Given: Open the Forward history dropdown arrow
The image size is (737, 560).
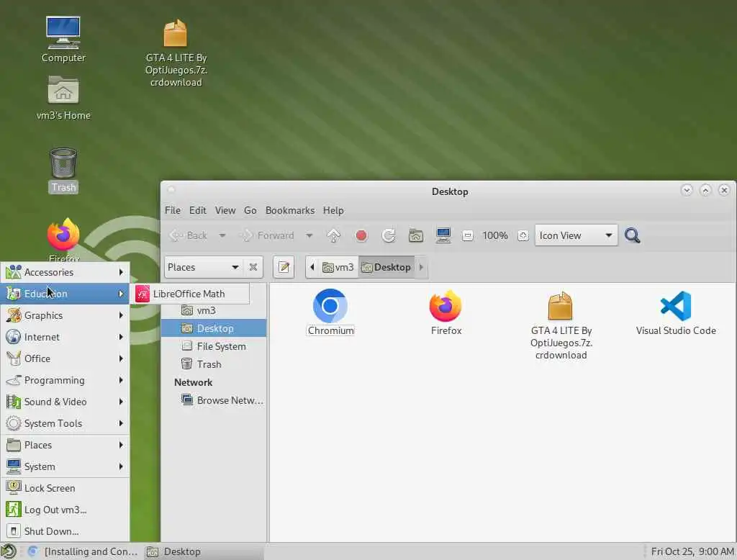Looking at the screenshot, I should (x=309, y=235).
